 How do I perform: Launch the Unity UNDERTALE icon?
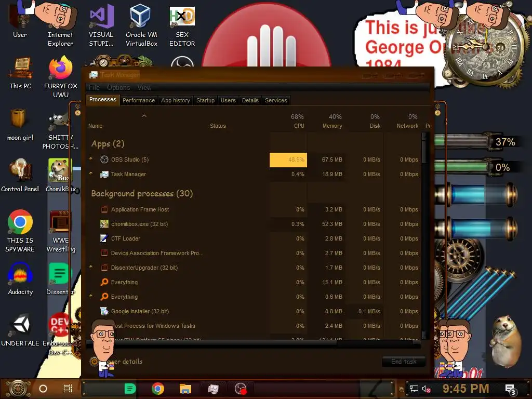[x=20, y=329]
